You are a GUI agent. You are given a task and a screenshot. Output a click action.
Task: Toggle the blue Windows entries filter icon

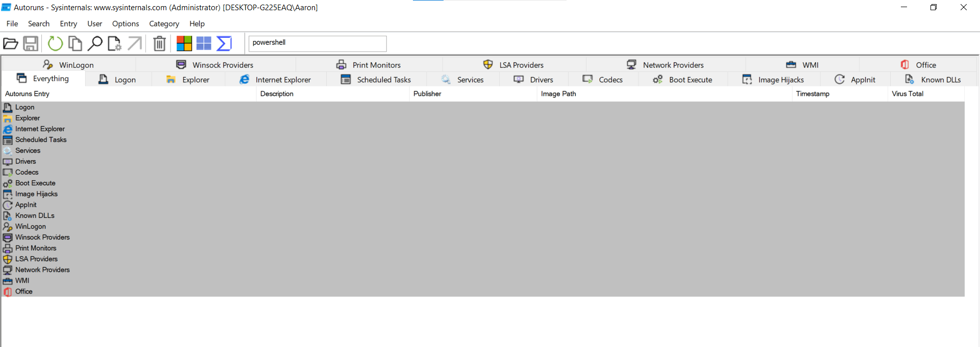click(x=204, y=44)
